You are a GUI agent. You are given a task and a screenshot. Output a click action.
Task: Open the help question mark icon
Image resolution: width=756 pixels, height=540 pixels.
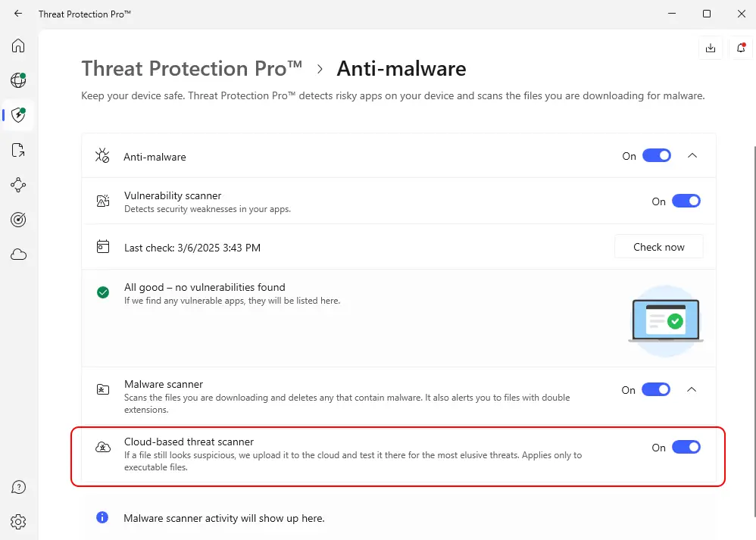click(x=18, y=487)
